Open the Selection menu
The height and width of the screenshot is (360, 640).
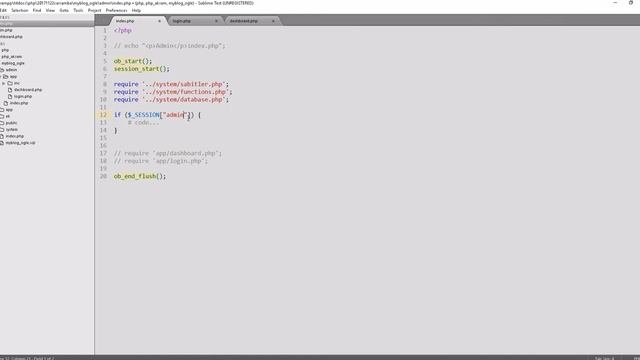[20, 10]
